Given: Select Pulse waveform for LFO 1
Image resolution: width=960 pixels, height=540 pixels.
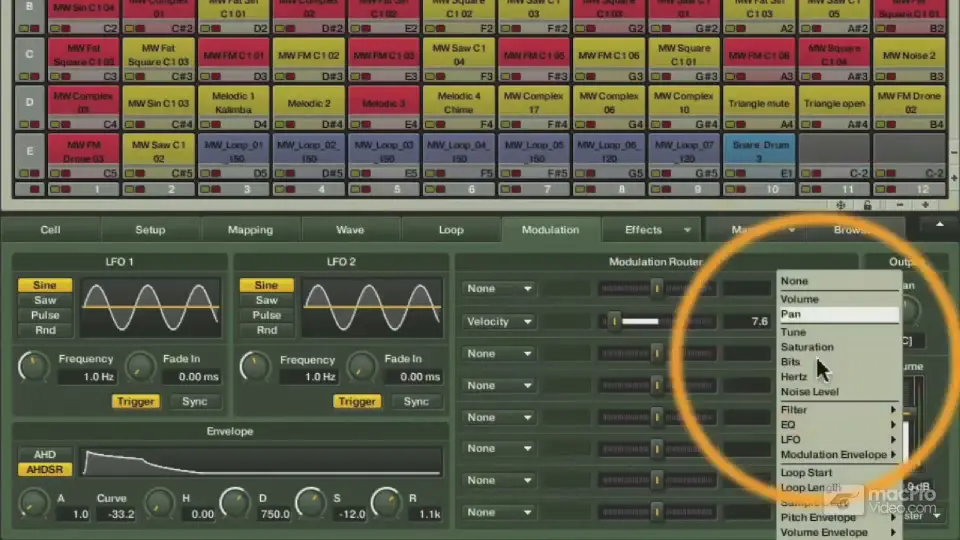Looking at the screenshot, I should [x=45, y=315].
